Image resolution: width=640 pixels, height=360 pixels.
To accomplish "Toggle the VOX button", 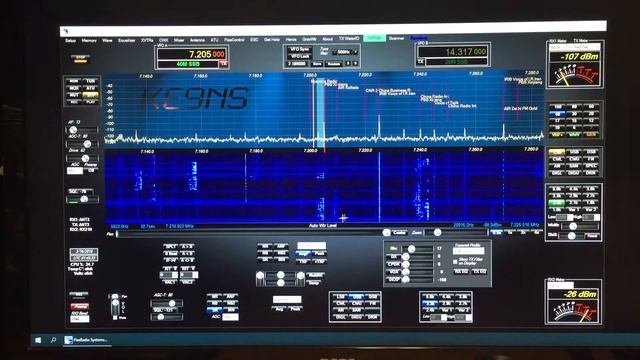I will 393,272.
